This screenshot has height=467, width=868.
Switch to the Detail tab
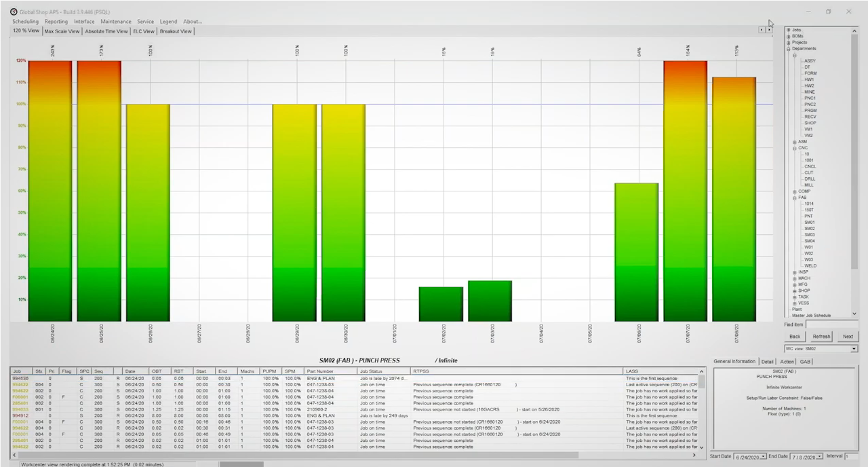click(x=767, y=361)
